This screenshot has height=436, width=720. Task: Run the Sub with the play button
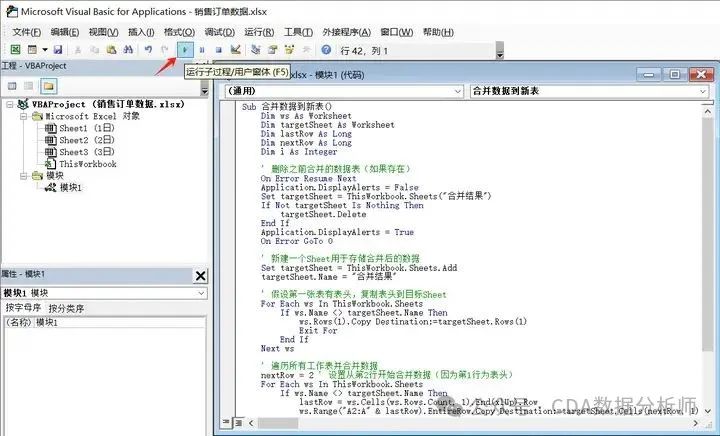185,50
